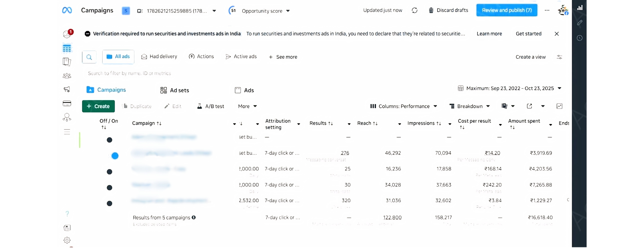Viewport: 644px width, 248px height.
Task: Open the Breakdown dropdown
Action: click(470, 106)
